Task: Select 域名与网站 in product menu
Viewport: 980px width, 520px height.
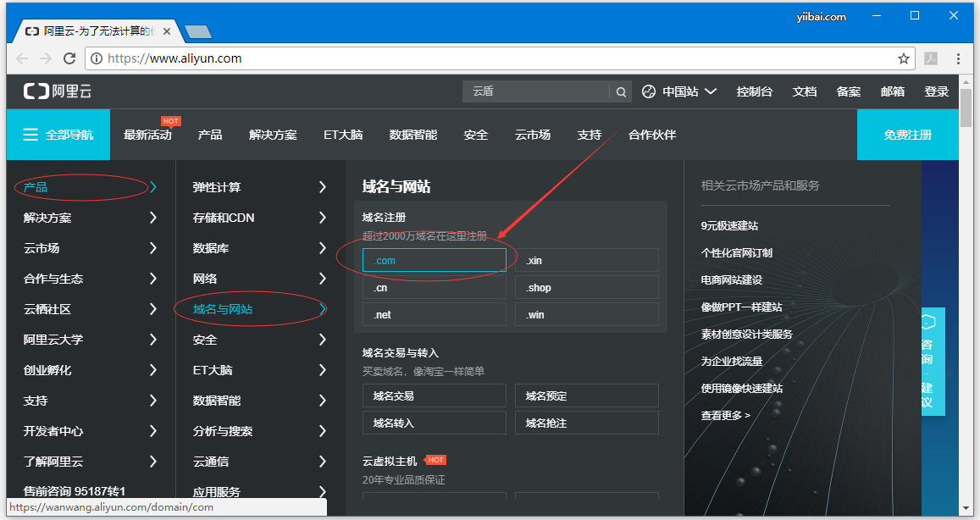Action: 223,309
